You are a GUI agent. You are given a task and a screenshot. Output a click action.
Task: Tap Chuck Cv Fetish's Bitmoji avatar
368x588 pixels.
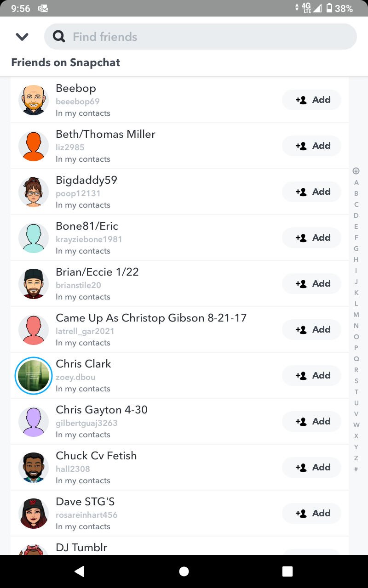click(34, 467)
